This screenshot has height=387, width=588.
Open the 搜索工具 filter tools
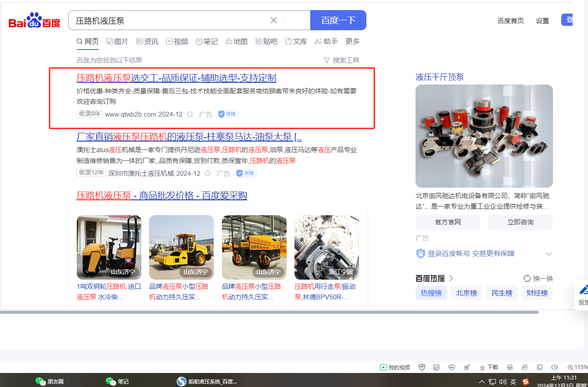tap(341, 60)
